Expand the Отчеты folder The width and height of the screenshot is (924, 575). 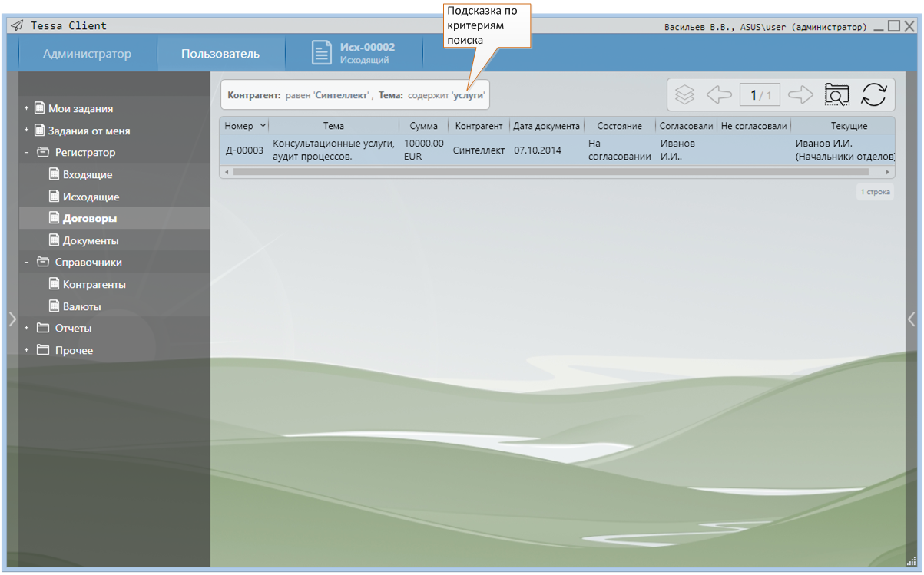point(27,328)
